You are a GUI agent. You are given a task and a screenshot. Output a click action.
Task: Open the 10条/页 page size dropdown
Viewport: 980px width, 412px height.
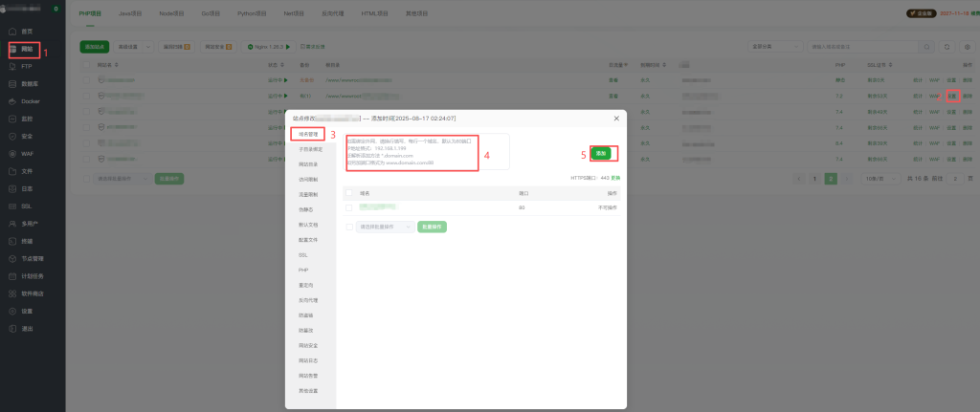point(876,178)
